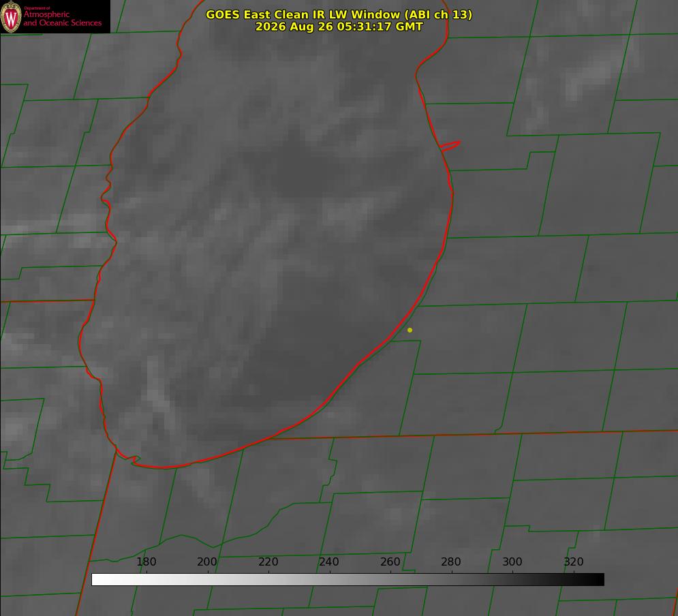Viewport: 678px width, 616px height.
Task: Click the 280 tick label on the colorbar
Action: (x=451, y=561)
